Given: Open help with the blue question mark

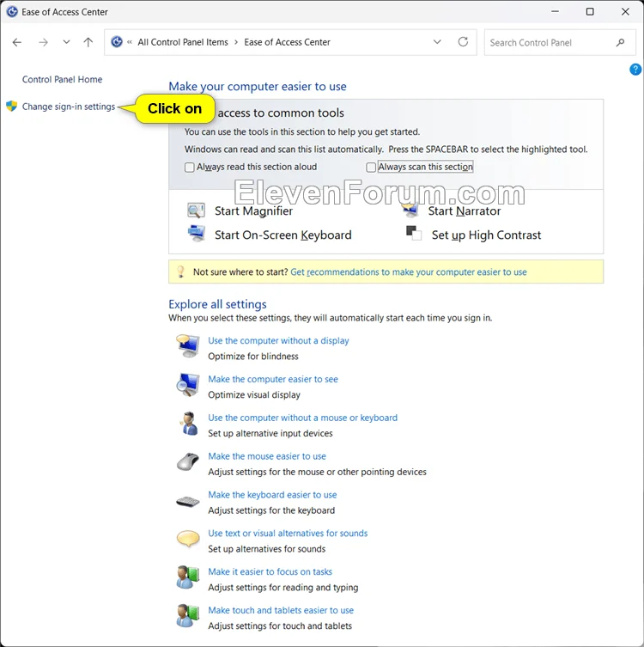Looking at the screenshot, I should coord(635,70).
